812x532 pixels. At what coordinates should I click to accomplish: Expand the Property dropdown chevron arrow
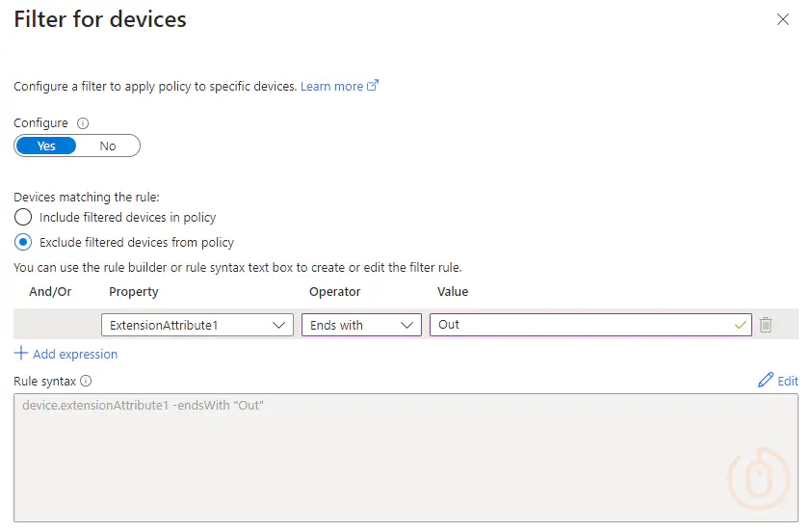tap(278, 326)
